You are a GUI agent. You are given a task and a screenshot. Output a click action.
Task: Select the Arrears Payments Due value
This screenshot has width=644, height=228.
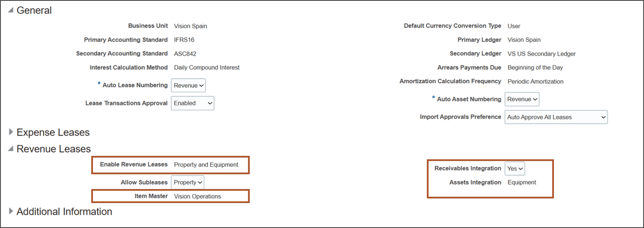tap(535, 67)
